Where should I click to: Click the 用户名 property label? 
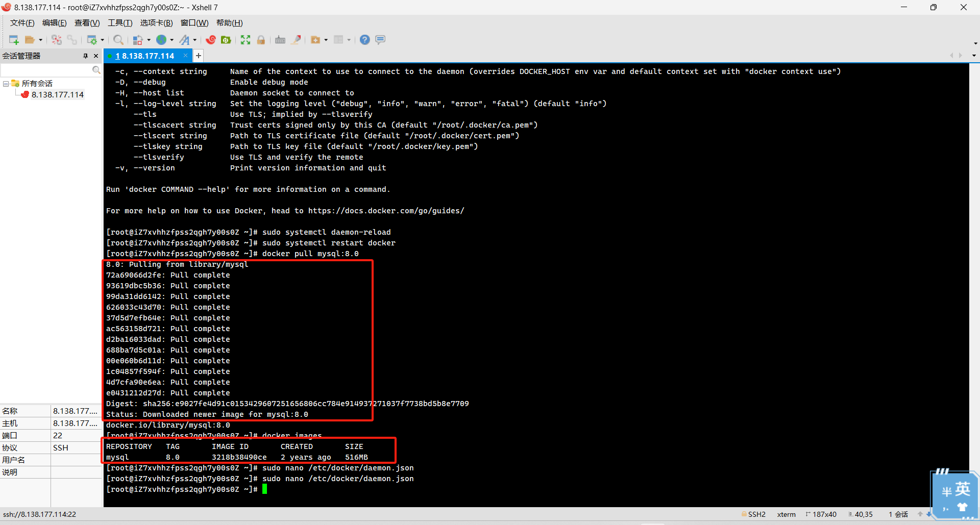[13, 460]
